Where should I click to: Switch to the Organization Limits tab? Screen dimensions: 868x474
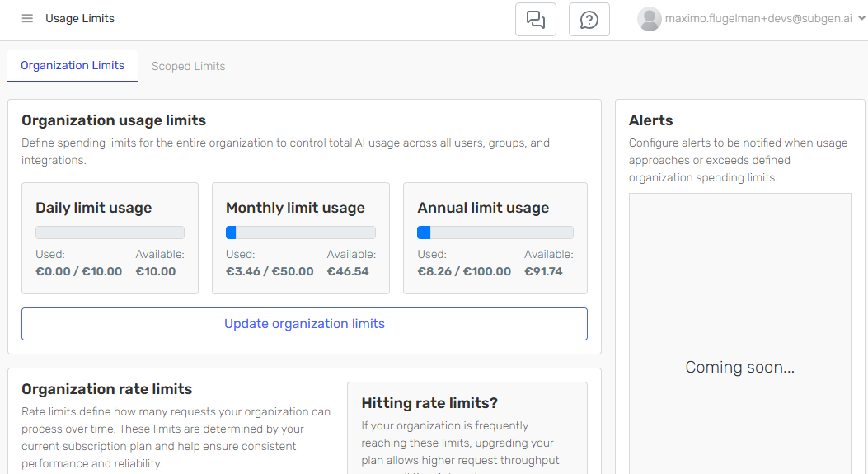coord(73,66)
